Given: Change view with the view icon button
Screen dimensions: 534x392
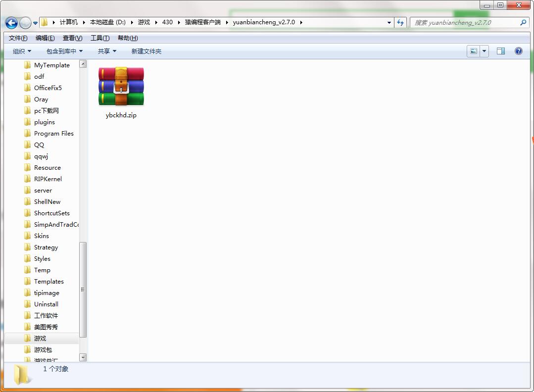Looking at the screenshot, I should tap(474, 51).
